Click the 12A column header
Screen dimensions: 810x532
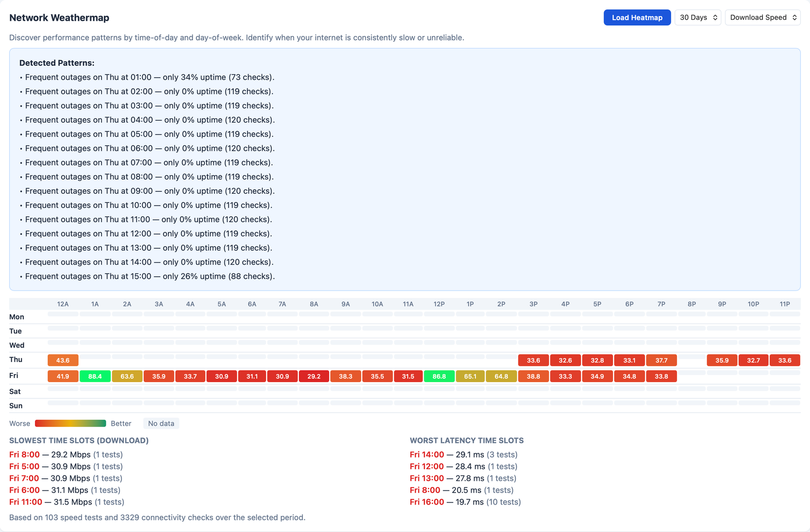(x=63, y=304)
